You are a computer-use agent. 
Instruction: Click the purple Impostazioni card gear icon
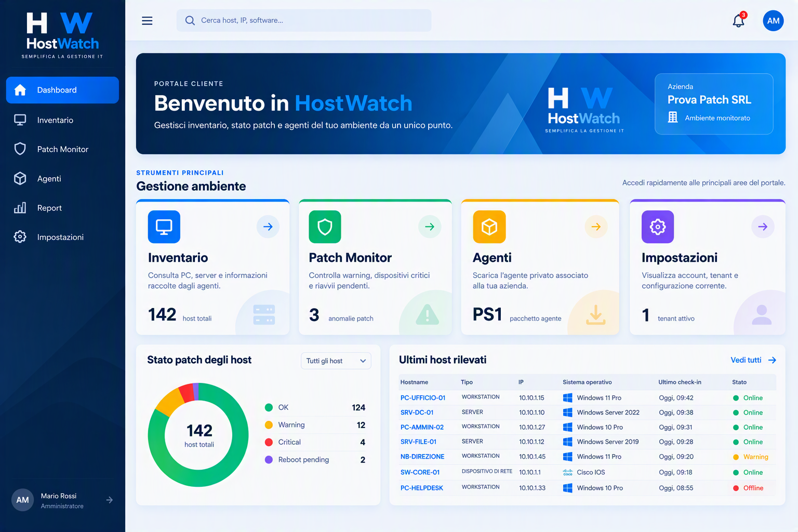[x=658, y=227]
